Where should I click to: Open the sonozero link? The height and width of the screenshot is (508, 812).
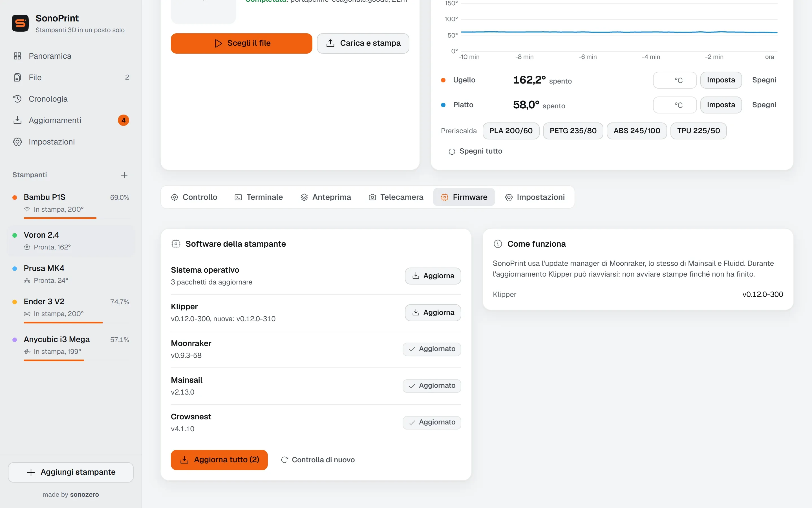tap(85, 494)
